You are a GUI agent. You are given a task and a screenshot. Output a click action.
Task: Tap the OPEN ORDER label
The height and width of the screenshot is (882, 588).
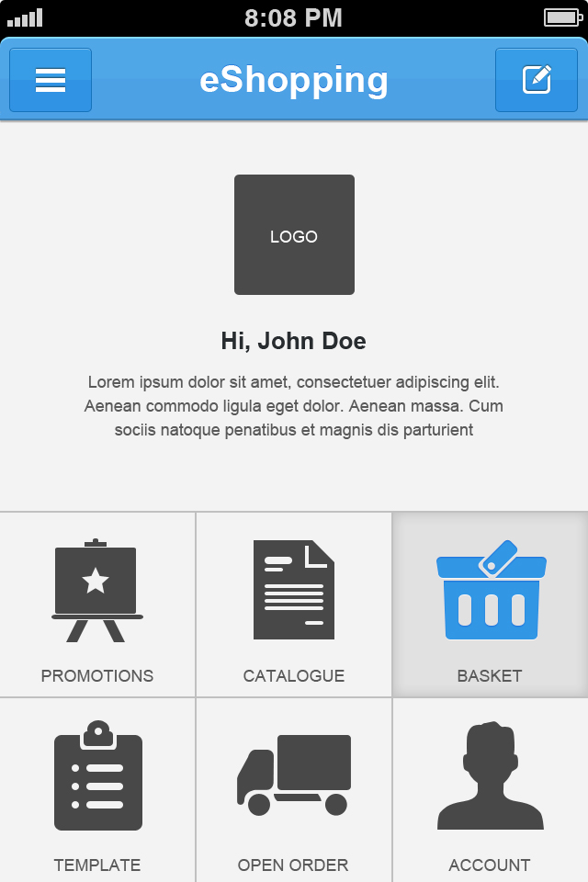pos(293,865)
